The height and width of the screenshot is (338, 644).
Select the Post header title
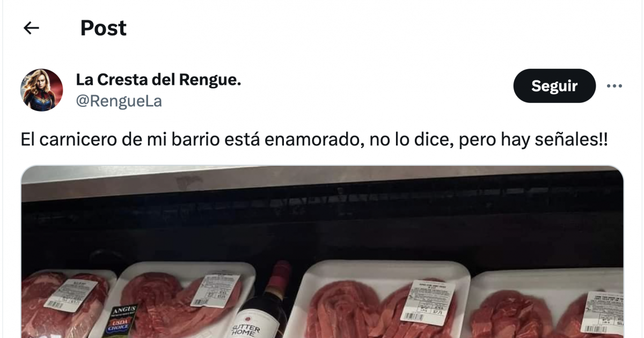point(104,28)
